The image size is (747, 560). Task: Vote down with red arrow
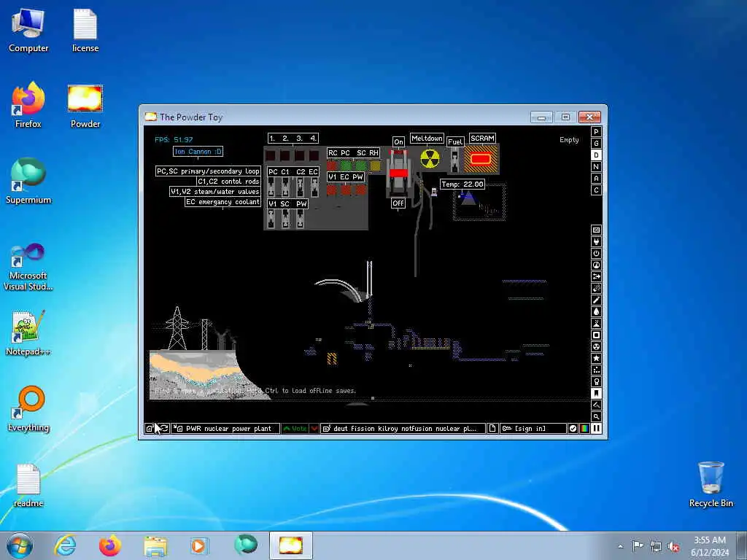[x=314, y=429]
